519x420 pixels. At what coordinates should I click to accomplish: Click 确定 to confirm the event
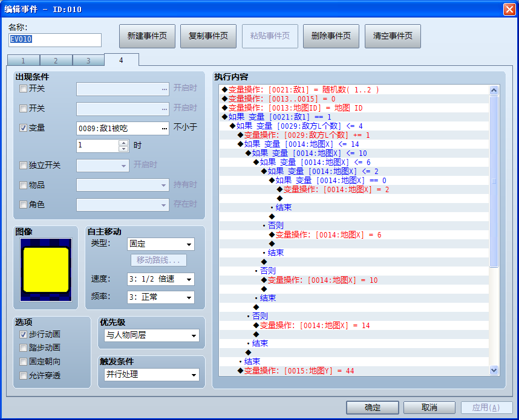(373, 407)
